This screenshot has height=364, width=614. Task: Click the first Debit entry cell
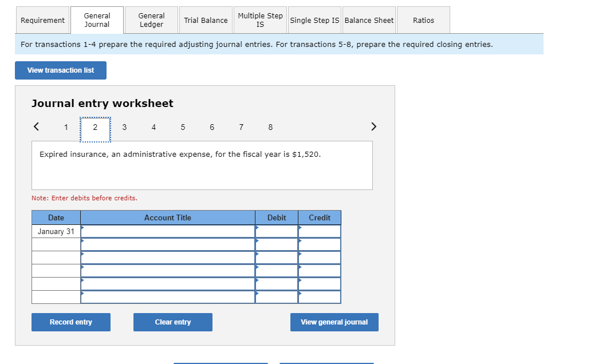coord(277,231)
